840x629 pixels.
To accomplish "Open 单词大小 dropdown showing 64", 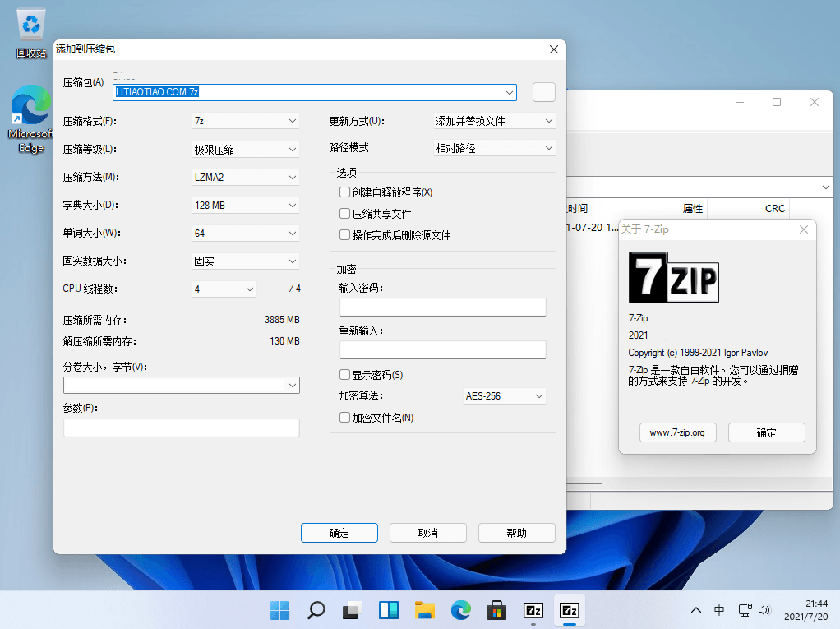I will pyautogui.click(x=246, y=233).
